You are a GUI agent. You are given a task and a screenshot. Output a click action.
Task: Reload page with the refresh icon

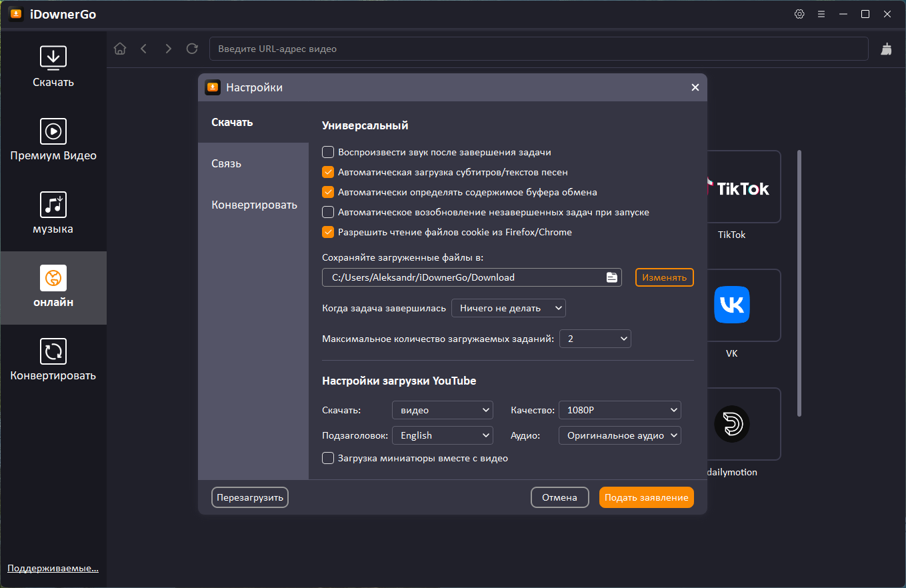click(x=192, y=49)
